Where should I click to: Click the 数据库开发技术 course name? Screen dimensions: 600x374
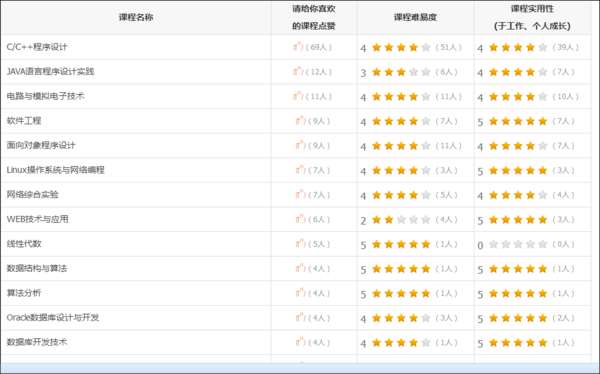37,342
